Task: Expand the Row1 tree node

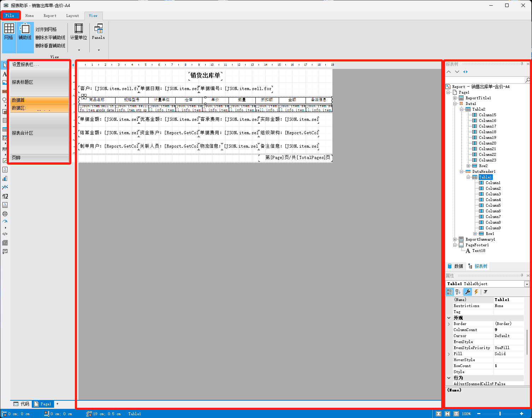Action: pos(475,234)
